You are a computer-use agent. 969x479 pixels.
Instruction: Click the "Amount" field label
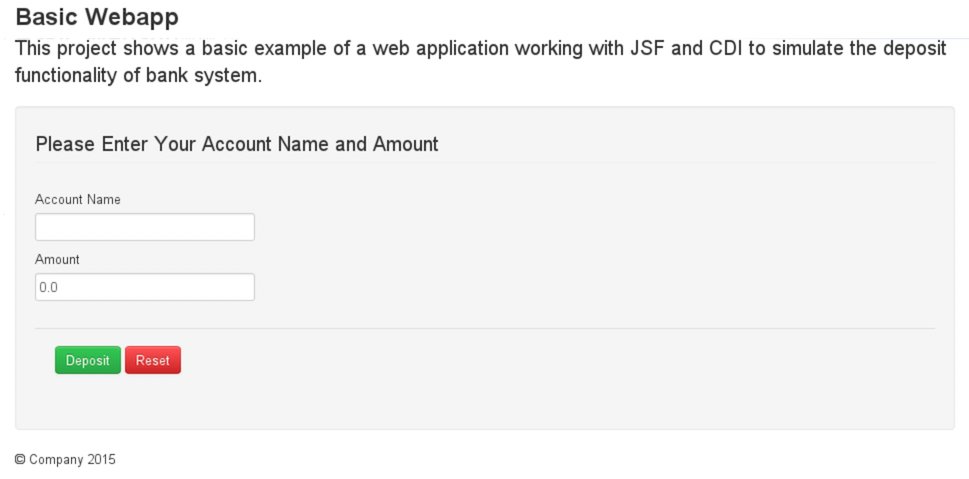(x=57, y=259)
